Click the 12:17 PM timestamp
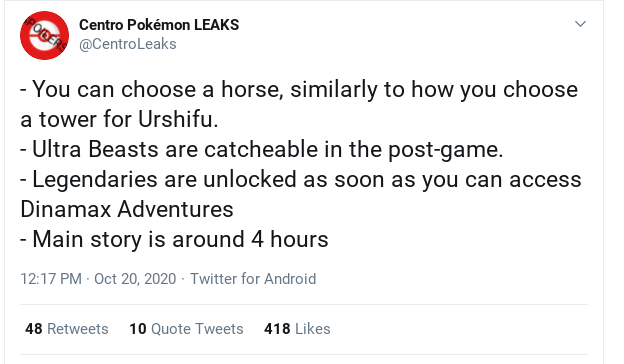Image resolution: width=624 pixels, height=364 pixels. tap(51, 278)
